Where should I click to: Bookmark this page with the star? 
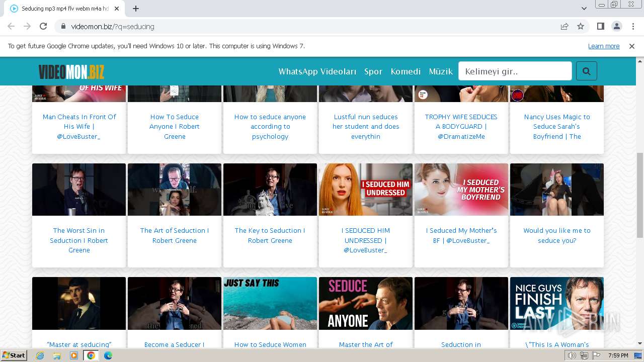pos(581,26)
